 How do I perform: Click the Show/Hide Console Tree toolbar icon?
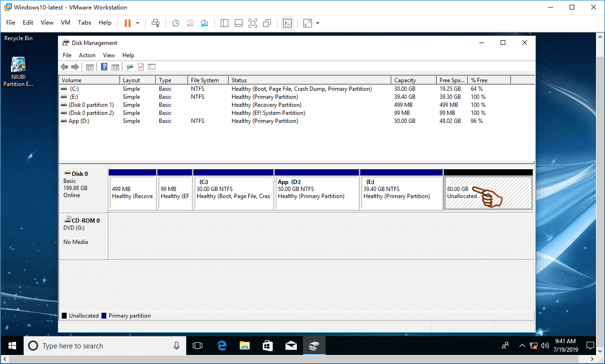pos(89,67)
